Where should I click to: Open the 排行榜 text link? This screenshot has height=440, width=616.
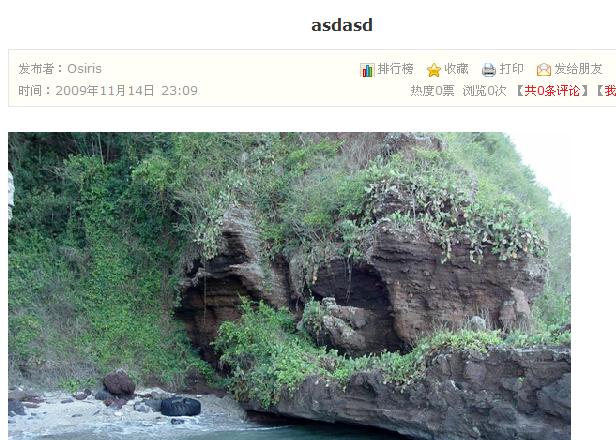click(x=395, y=69)
